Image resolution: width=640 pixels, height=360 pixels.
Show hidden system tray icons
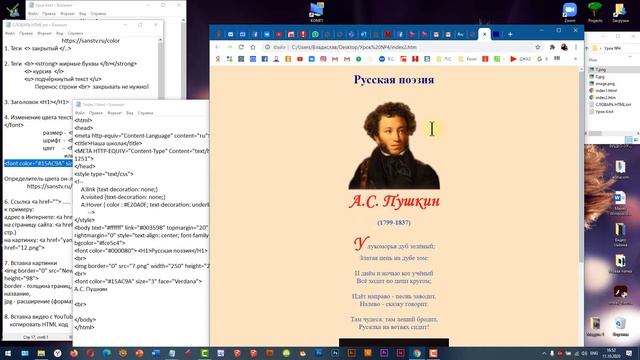[544, 353]
